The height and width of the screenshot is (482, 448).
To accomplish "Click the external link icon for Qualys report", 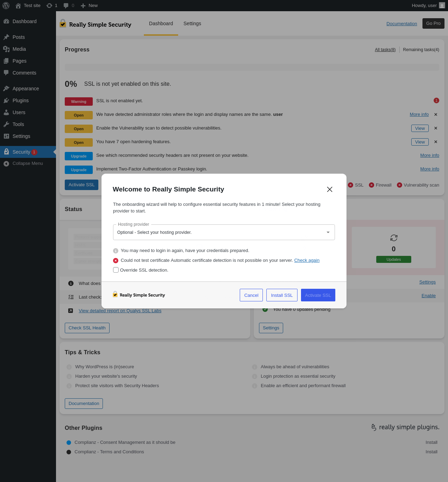I will [x=71, y=311].
